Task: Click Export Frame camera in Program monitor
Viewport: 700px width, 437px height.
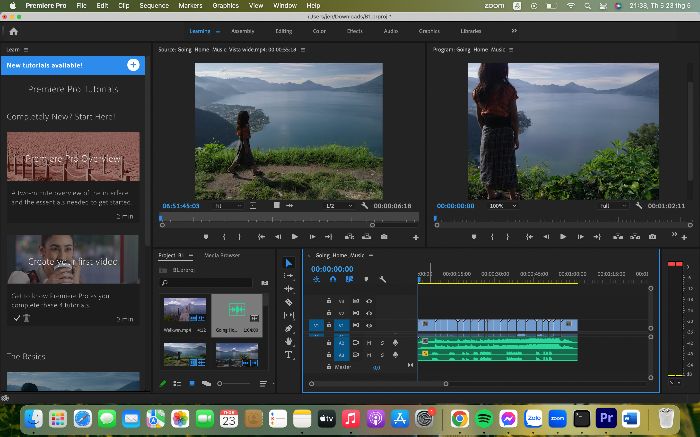Action: (652, 237)
